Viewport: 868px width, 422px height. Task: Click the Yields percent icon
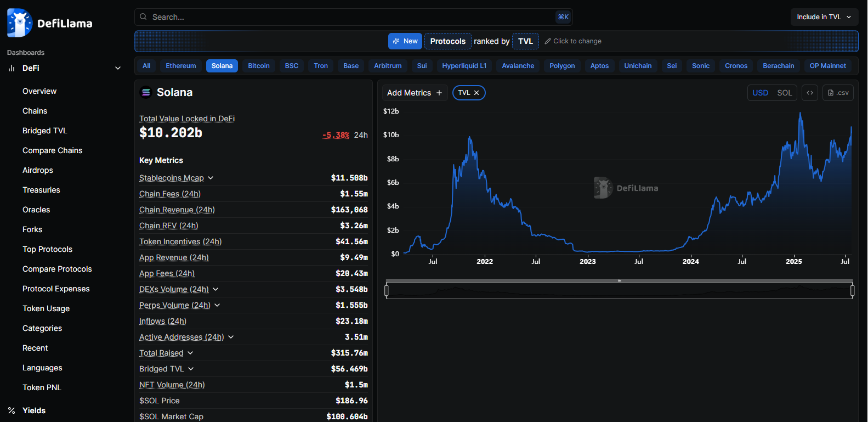(12, 410)
